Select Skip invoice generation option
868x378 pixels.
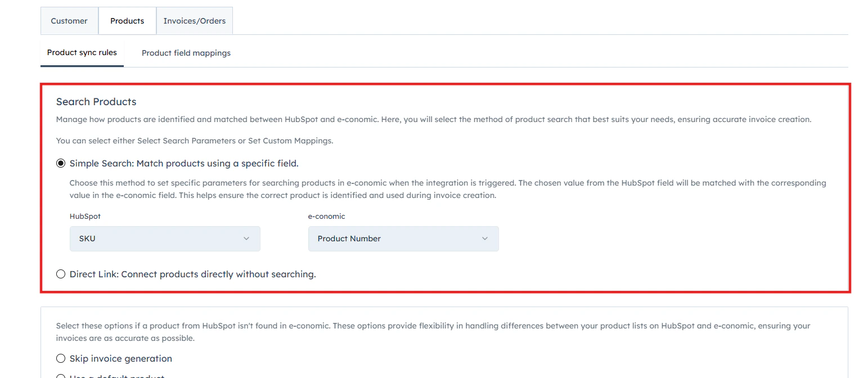pyautogui.click(x=61, y=358)
